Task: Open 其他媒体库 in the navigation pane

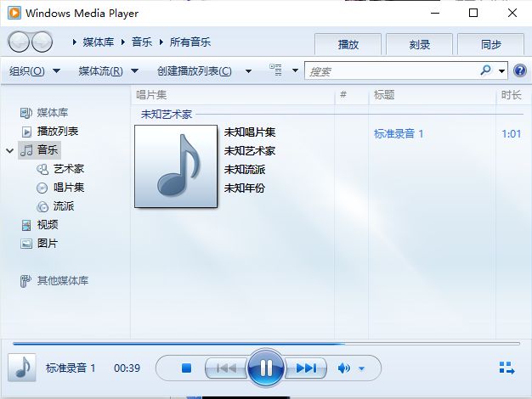Action: pos(54,281)
